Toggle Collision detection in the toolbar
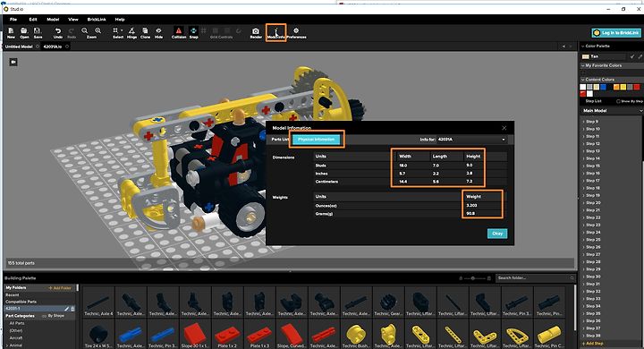 click(179, 33)
